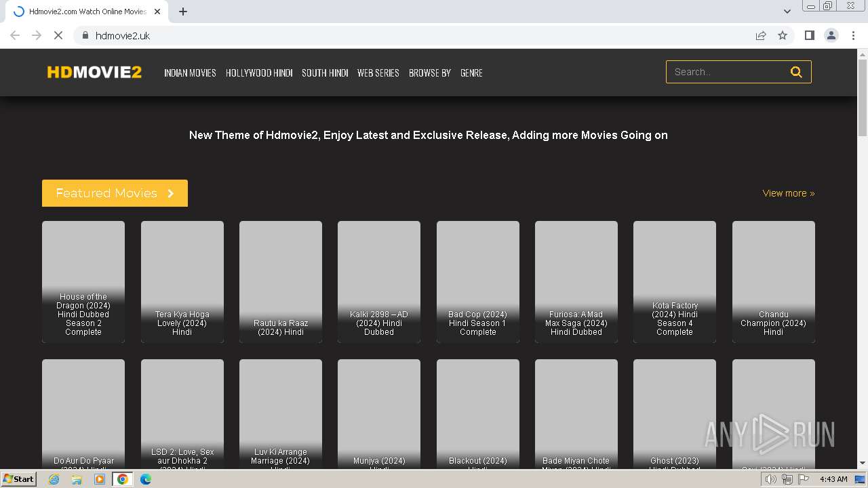Open South Hindi menu

[x=325, y=73]
